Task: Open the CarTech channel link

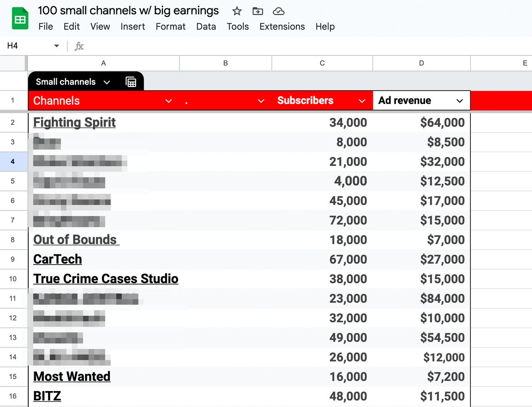Action: (58, 259)
